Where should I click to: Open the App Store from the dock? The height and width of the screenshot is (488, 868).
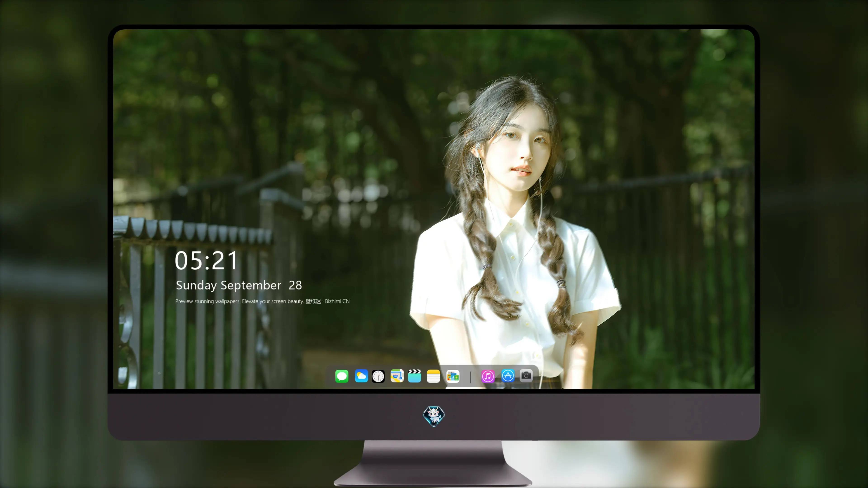pyautogui.click(x=508, y=376)
